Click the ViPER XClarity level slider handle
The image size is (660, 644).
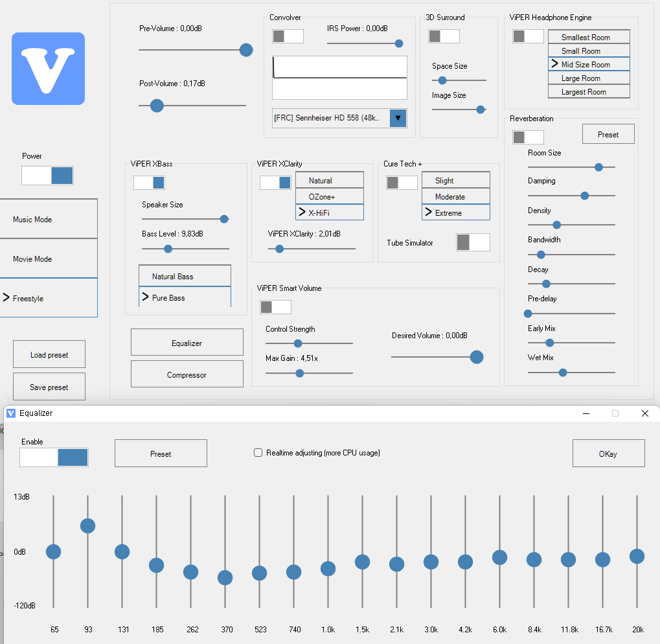tap(280, 249)
